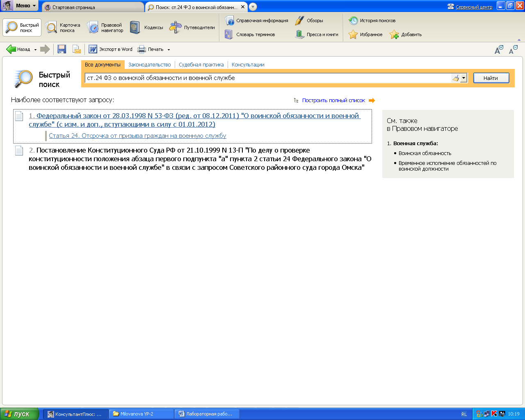Switch to Стартовая страница tab
Image resolution: width=525 pixels, height=420 pixels.
[93, 7]
